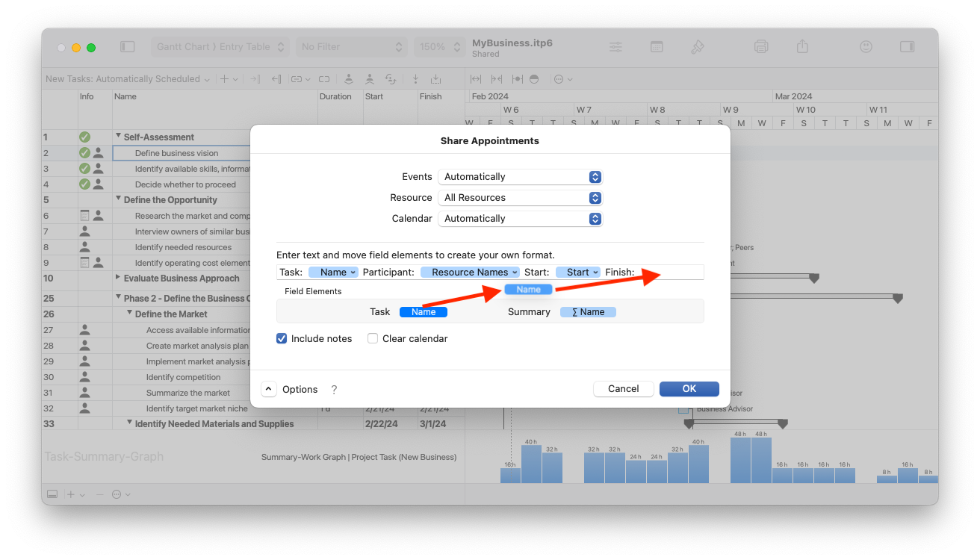Click the circular arrows reschedule icon
Viewport: 980px width, 560px height.
(391, 78)
